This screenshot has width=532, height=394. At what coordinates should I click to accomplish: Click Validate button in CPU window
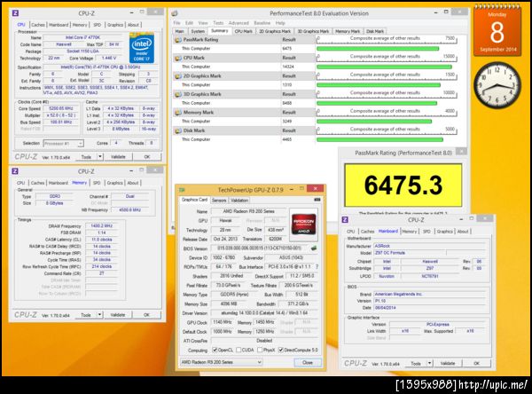pyautogui.click(x=118, y=157)
